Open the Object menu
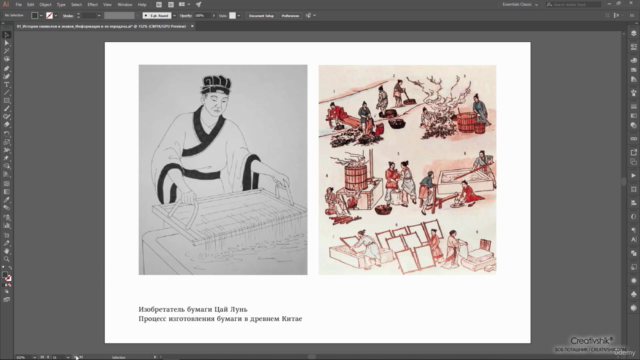640x360 pixels. [45, 4]
